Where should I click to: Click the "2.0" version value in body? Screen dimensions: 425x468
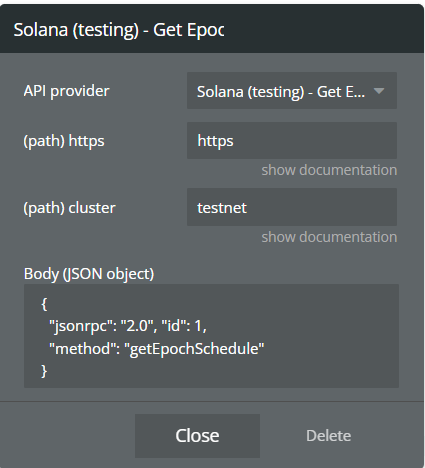click(138, 326)
